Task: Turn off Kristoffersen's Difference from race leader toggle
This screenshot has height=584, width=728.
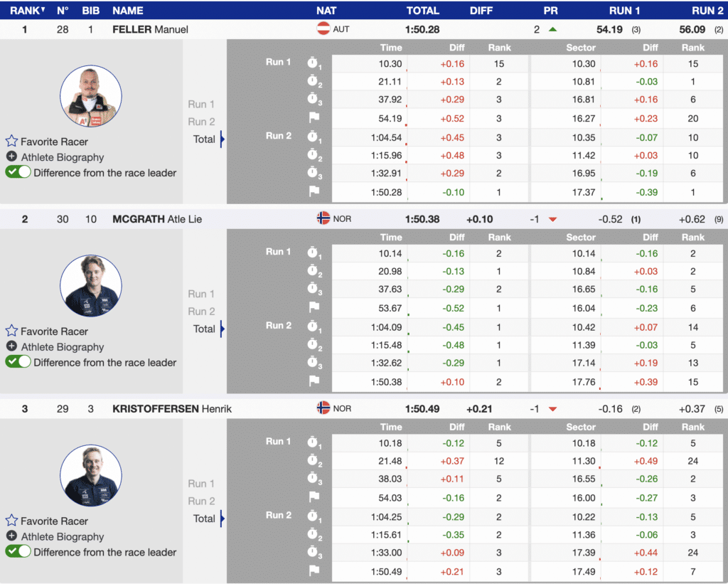Action: pyautogui.click(x=18, y=551)
